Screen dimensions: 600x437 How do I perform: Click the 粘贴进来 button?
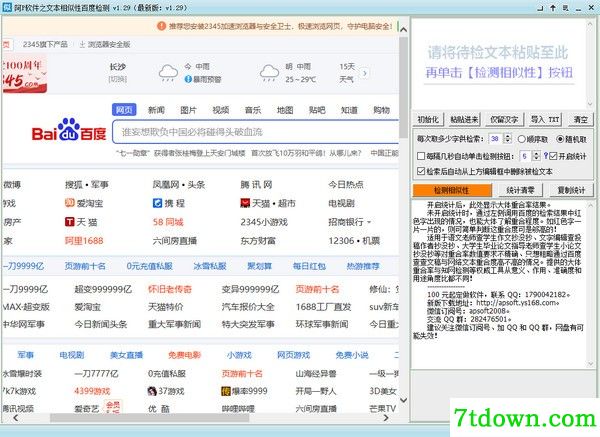[464, 119]
